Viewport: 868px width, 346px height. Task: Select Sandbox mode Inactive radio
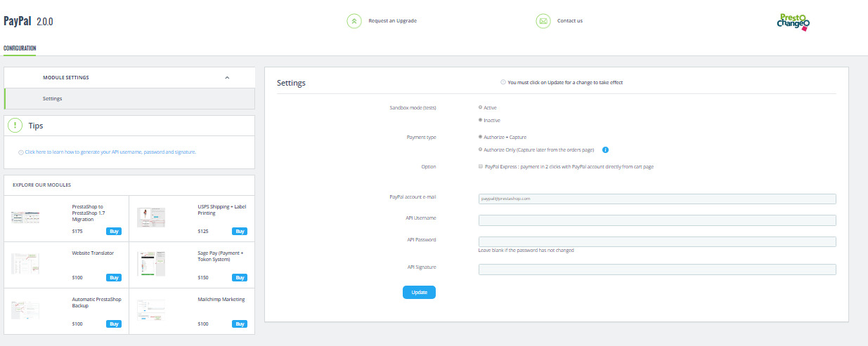(x=480, y=120)
